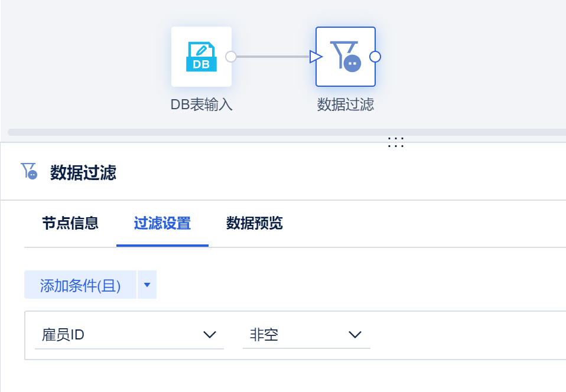Switch to the 节点信息 tab
Image resolution: width=566 pixels, height=392 pixels.
tap(70, 223)
